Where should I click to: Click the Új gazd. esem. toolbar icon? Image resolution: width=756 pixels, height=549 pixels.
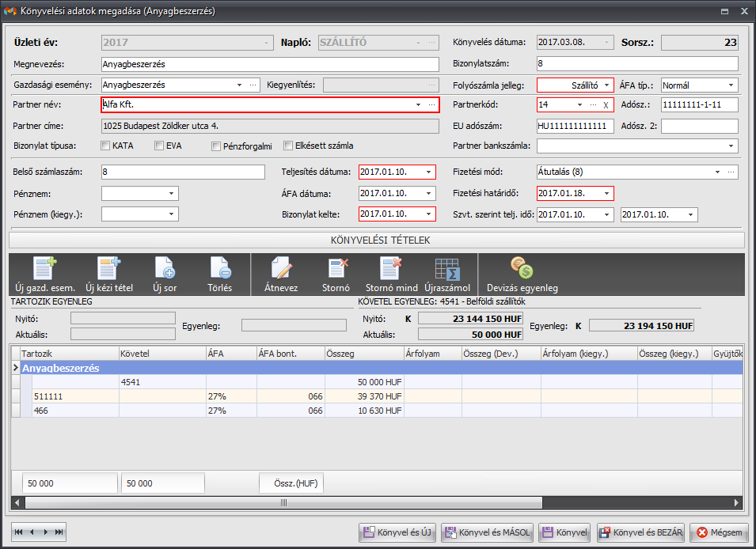click(45, 268)
